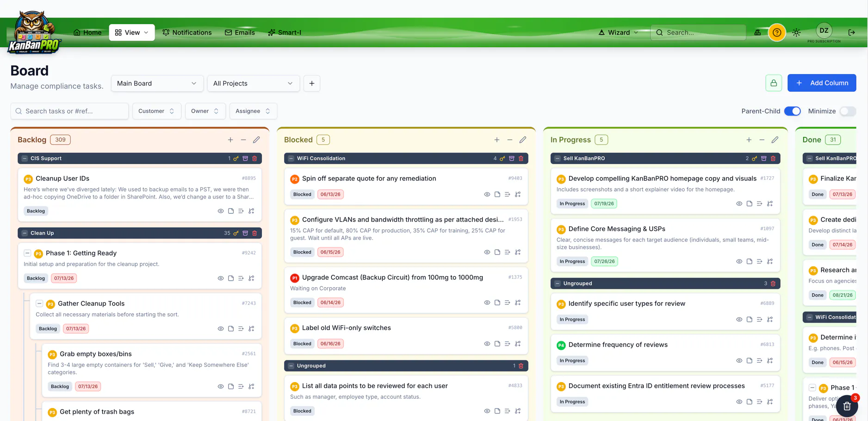Toggle eye icon on Grab empty boxes/bins card
The width and height of the screenshot is (868, 421).
(x=221, y=386)
